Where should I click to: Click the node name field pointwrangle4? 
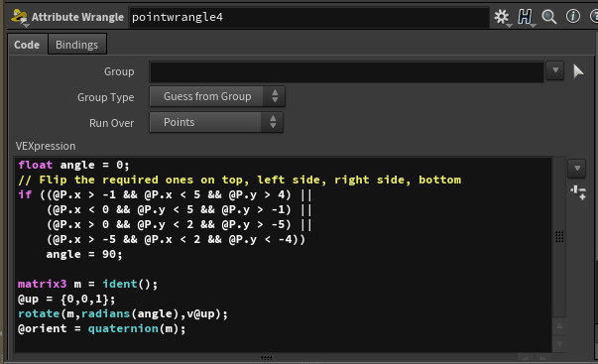click(308, 17)
